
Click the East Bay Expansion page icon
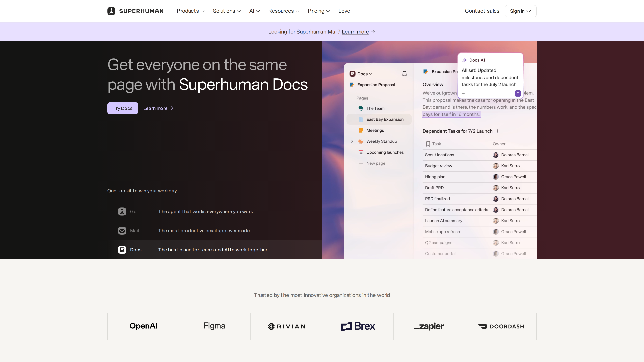coord(361,119)
